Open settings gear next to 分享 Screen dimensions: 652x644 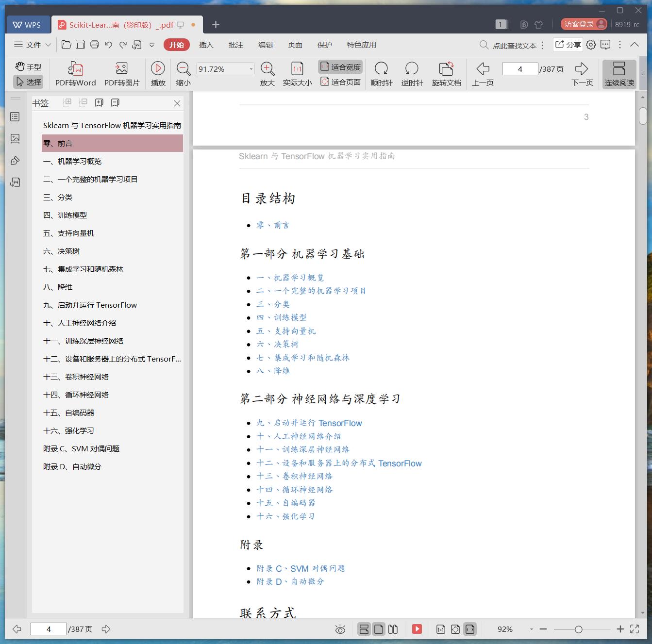pos(591,45)
